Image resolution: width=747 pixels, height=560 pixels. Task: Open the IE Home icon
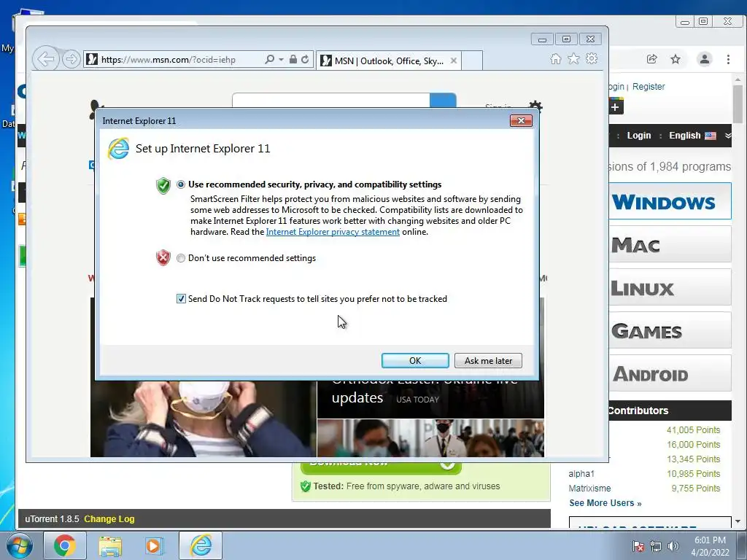pos(555,58)
